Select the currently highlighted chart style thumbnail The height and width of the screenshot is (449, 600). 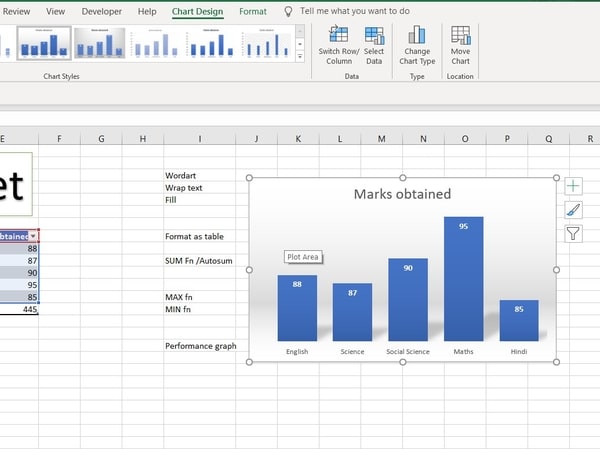[x=44, y=43]
